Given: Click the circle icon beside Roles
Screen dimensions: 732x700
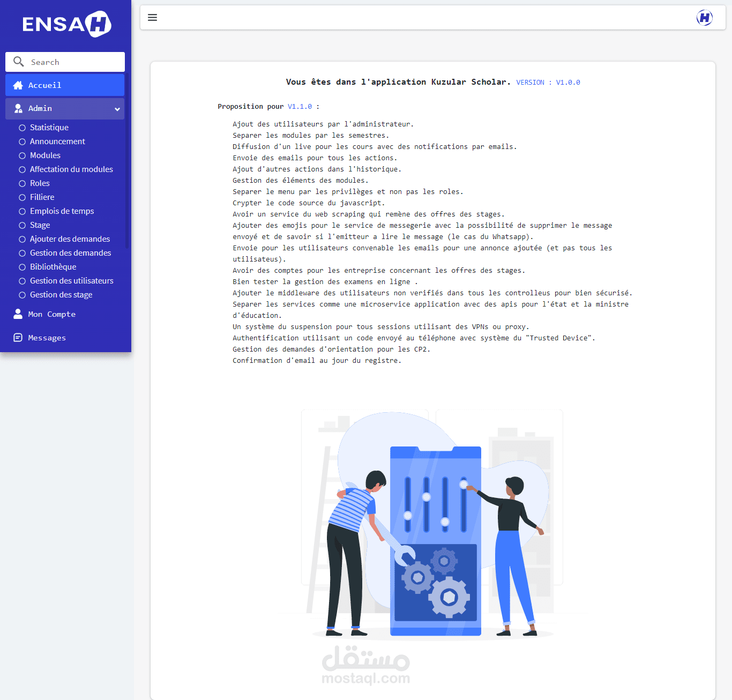Looking at the screenshot, I should pos(22,183).
